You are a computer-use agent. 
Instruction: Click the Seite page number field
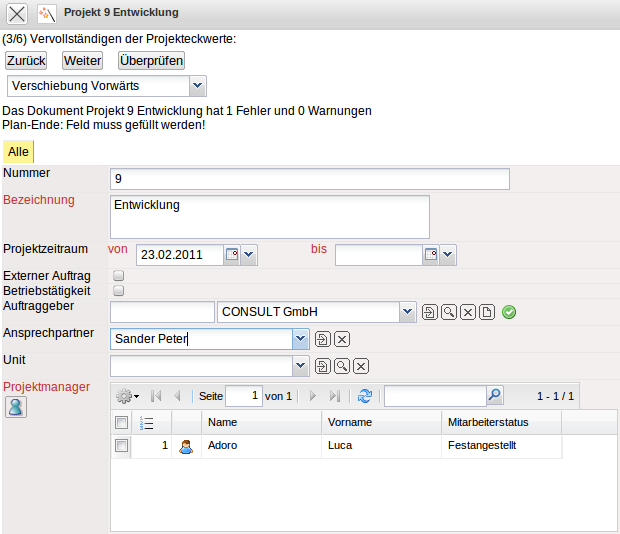(x=244, y=396)
